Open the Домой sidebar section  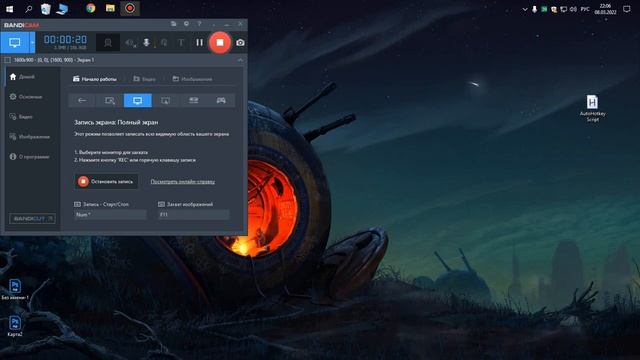[23, 77]
